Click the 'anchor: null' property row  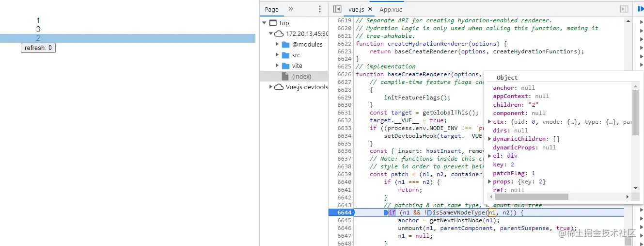514,88
